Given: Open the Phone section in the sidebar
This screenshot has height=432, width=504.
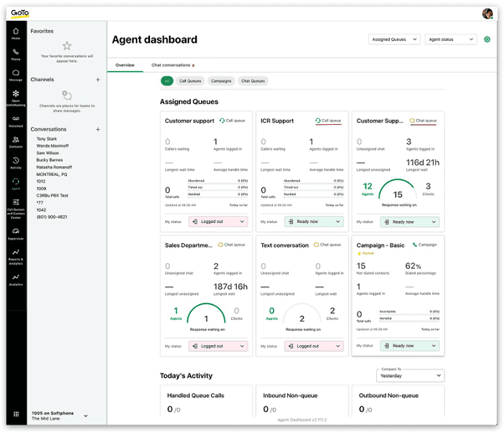Looking at the screenshot, I should click(16, 54).
